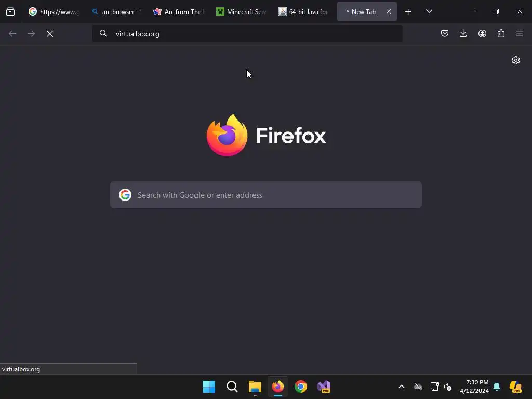Go forward one page
The height and width of the screenshot is (399, 532).
pos(31,34)
